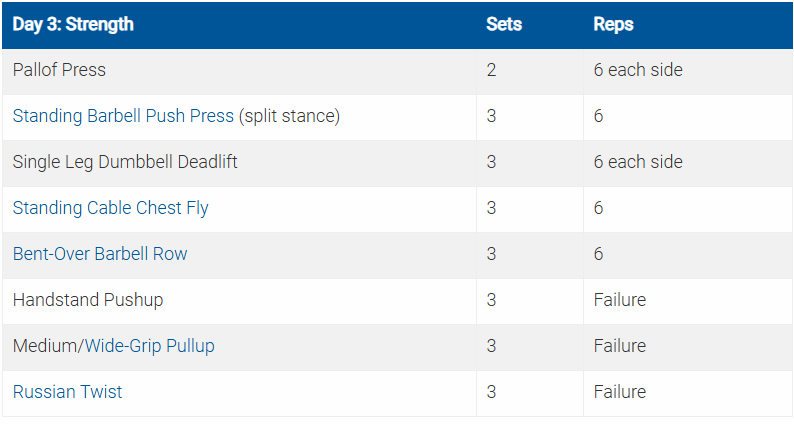Click the Sets column header

point(503,24)
